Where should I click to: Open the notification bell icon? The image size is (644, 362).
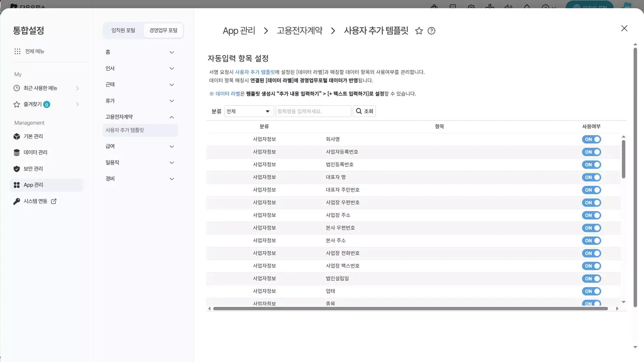(x=526, y=7)
